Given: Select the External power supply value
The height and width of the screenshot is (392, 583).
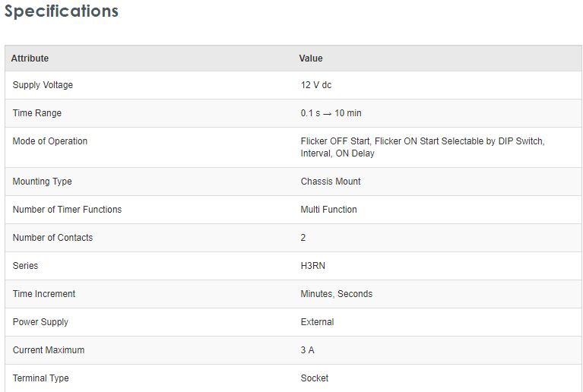Looking at the screenshot, I should pyautogui.click(x=317, y=322).
